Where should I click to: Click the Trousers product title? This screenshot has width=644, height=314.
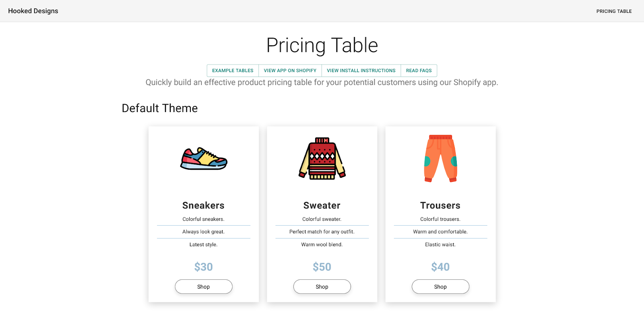point(440,206)
